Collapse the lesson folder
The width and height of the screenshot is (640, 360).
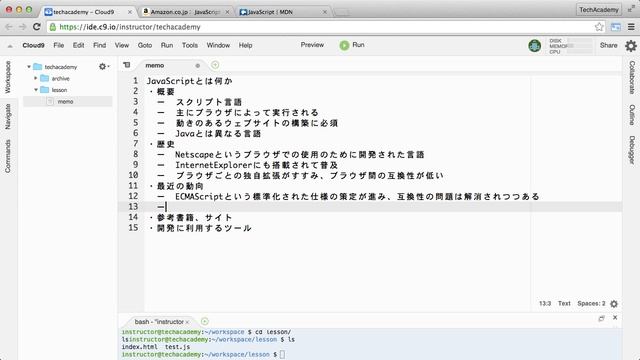tap(36, 89)
